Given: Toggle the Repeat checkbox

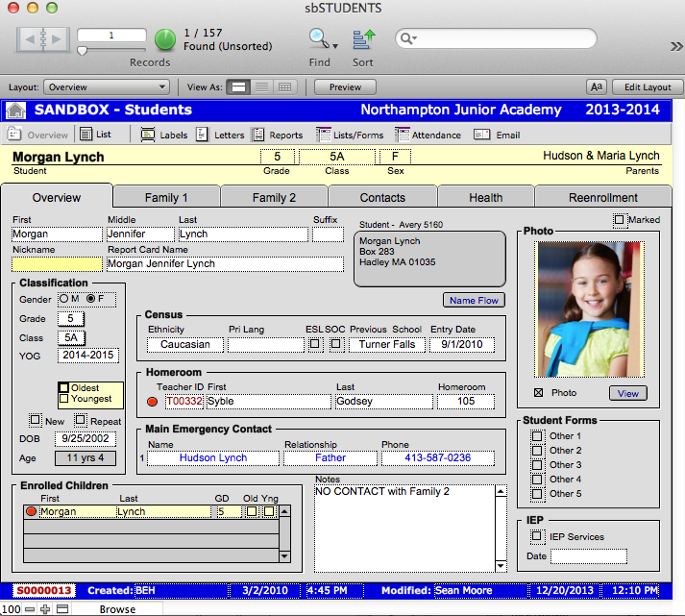Looking at the screenshot, I should pos(81,420).
